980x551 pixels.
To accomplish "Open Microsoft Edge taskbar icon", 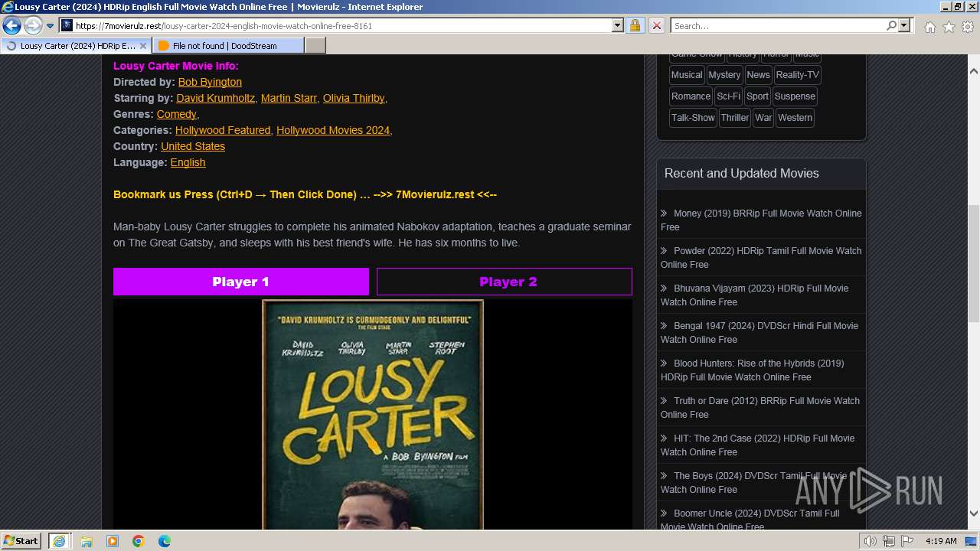I will tap(165, 541).
